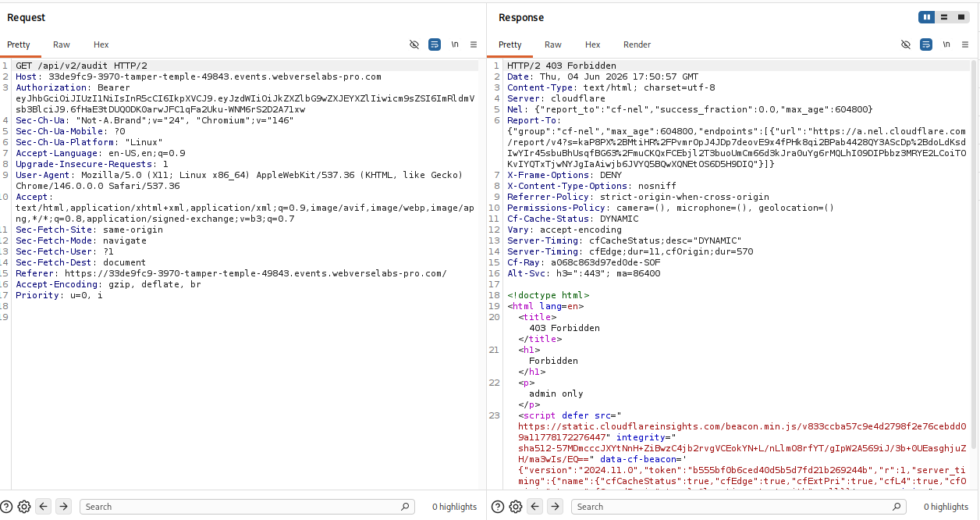Open Response panel hamburger options menu

[x=965, y=45]
